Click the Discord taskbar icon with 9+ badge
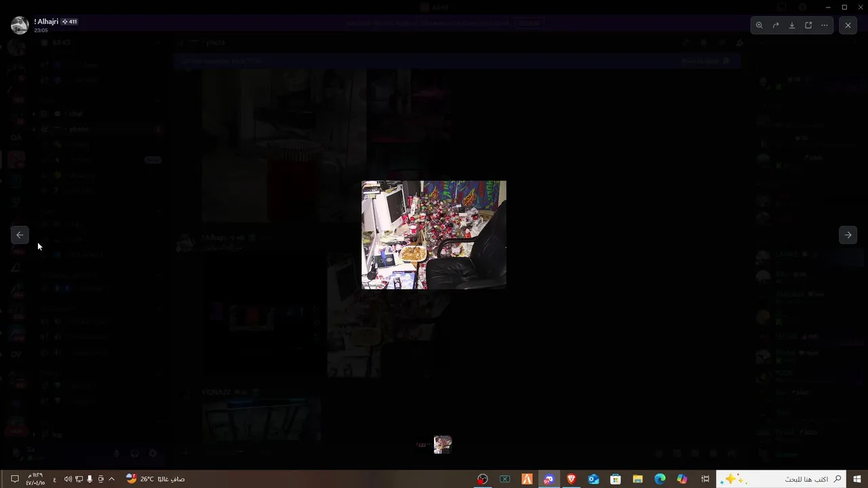The width and height of the screenshot is (868, 488). 549,479
